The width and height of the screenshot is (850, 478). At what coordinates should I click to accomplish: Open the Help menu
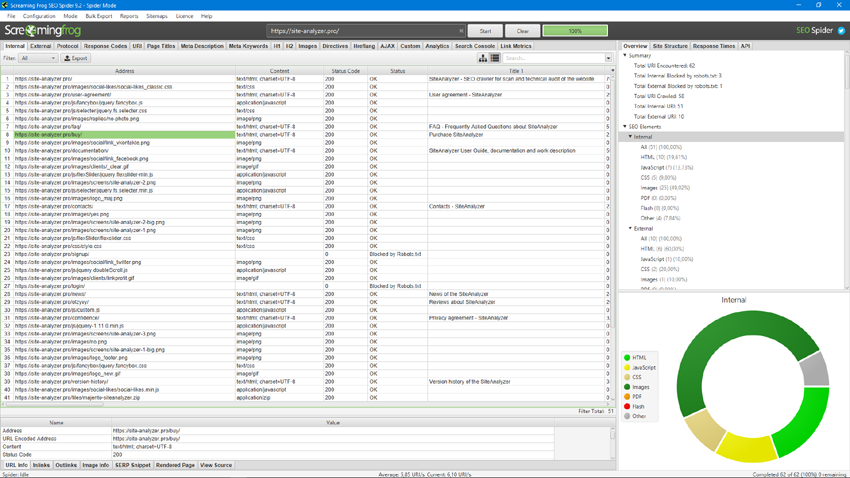(x=207, y=16)
